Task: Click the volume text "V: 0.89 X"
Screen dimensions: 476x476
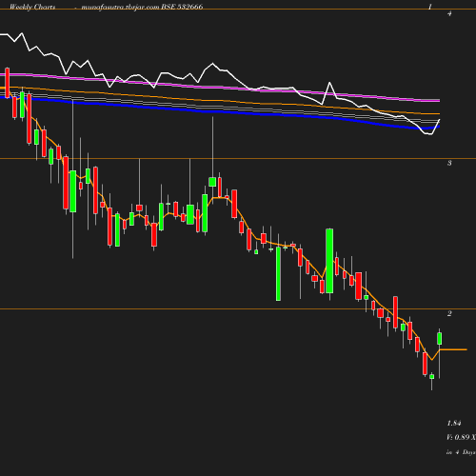Action: [461, 437]
